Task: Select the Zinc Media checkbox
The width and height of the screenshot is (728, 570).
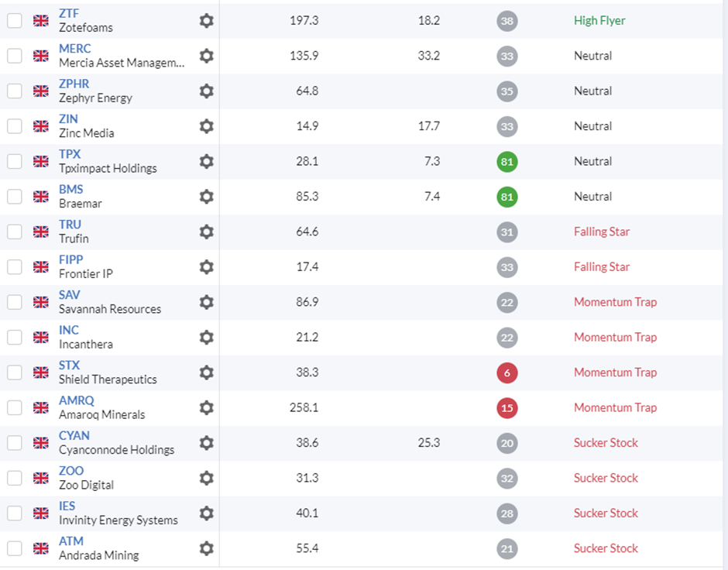Action: click(x=15, y=126)
